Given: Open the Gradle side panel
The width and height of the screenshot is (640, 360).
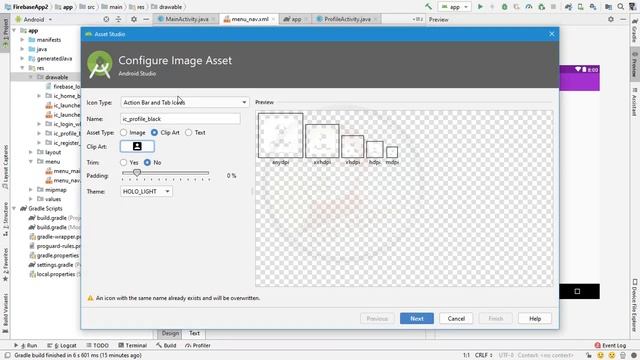Looking at the screenshot, I should click(635, 32).
